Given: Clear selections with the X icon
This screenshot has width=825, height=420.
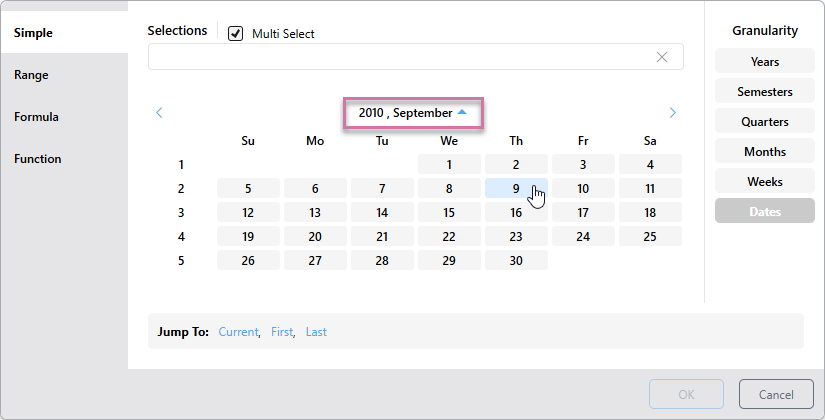Looking at the screenshot, I should (x=662, y=57).
